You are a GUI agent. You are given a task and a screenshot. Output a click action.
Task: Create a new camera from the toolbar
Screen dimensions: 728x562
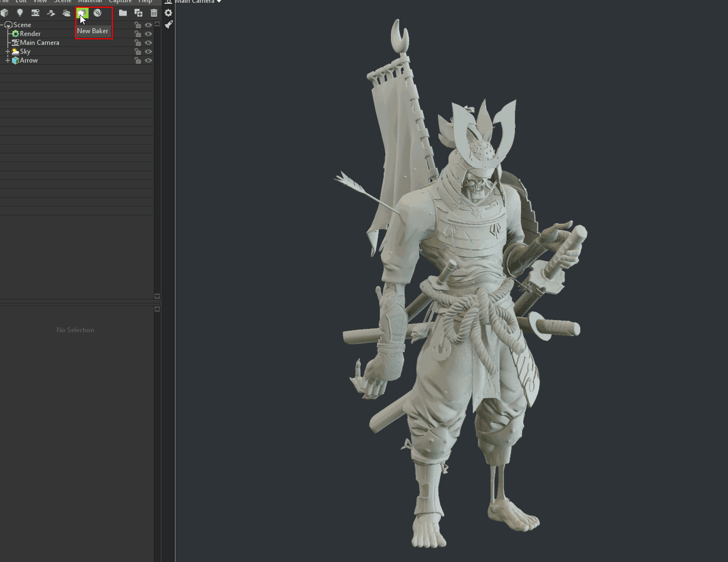coord(35,13)
